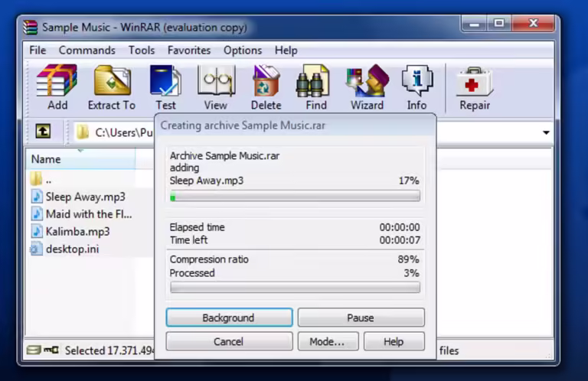Cancel the archive creation
Screen dimensions: 588x381
tap(229, 341)
